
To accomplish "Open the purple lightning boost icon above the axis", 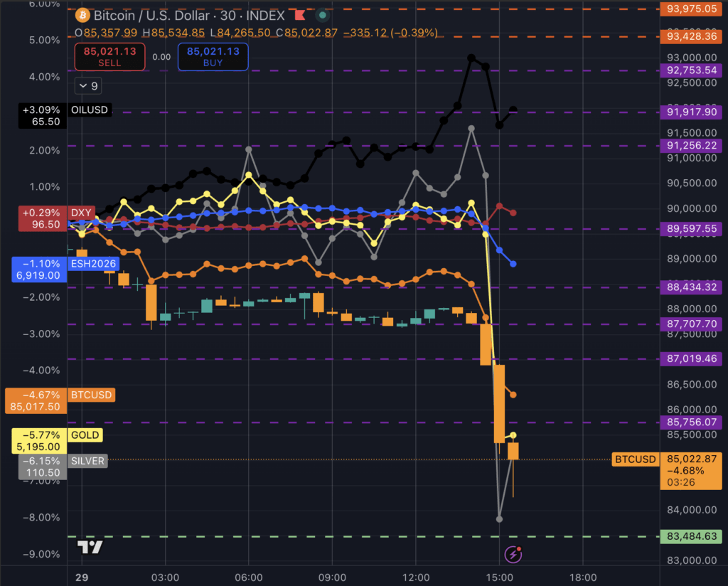I will tap(513, 553).
